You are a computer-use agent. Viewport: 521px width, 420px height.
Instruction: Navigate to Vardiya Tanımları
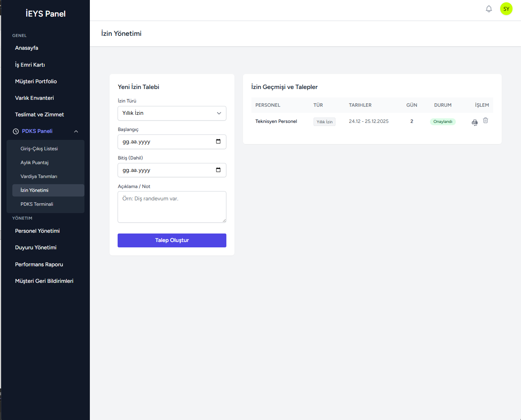[x=39, y=176]
